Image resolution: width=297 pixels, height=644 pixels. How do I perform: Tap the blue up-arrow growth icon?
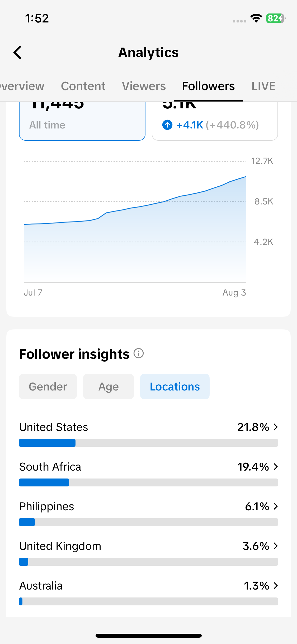coord(167,125)
